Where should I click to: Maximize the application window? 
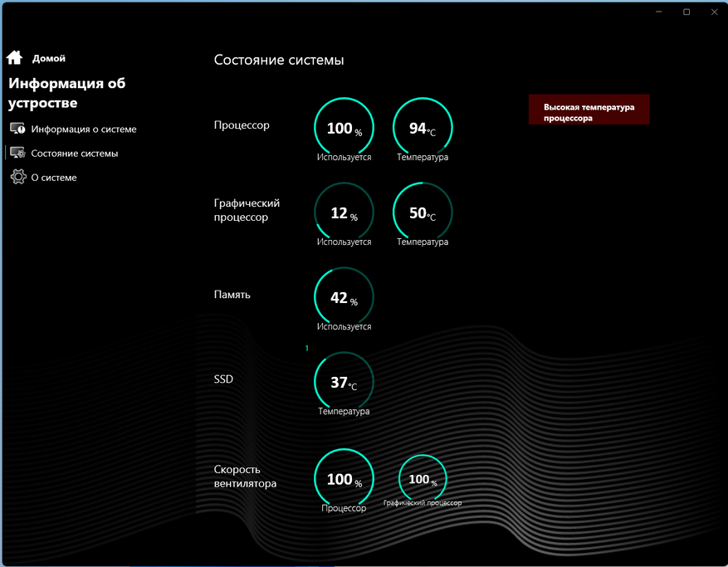[x=686, y=12]
